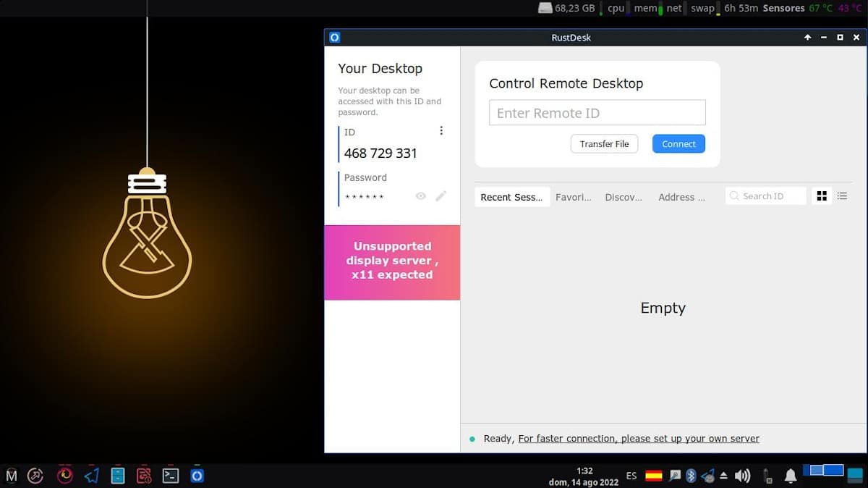Focus the Enter Remote ID field
The image size is (868, 488).
pyautogui.click(x=597, y=113)
